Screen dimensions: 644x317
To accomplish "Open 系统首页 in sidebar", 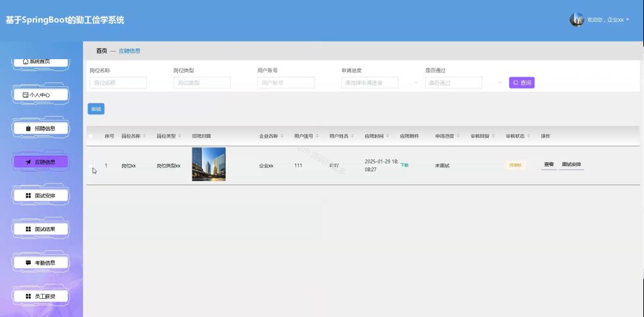I will tap(41, 62).
